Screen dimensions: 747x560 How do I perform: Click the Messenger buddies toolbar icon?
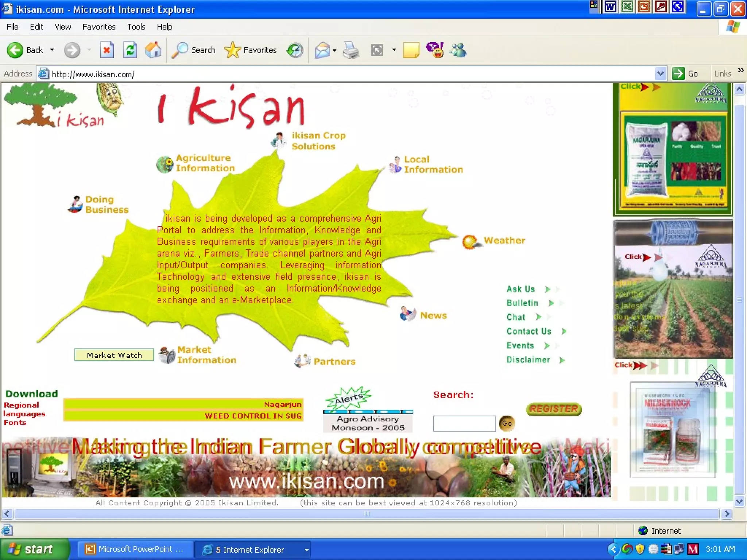(458, 50)
